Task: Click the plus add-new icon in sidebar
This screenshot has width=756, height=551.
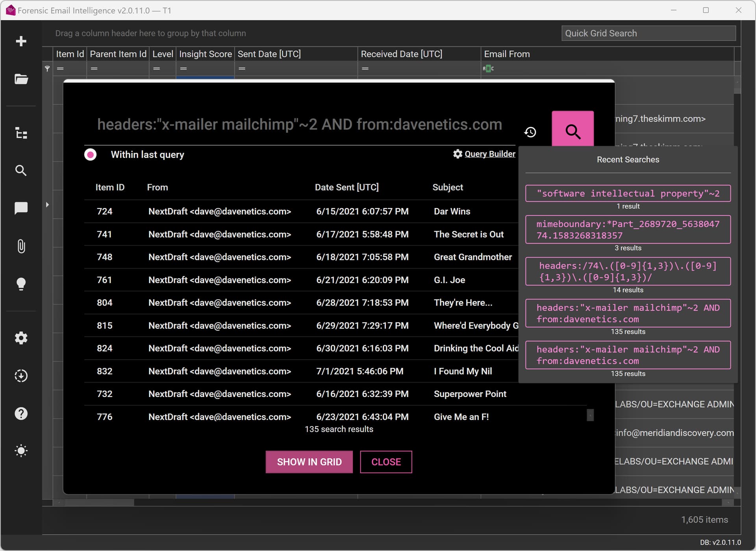Action: coord(21,41)
